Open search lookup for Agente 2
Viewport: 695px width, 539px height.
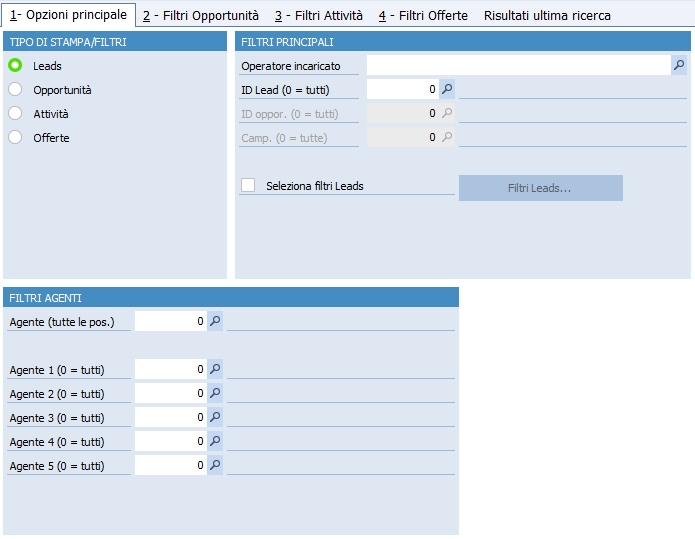point(215,393)
